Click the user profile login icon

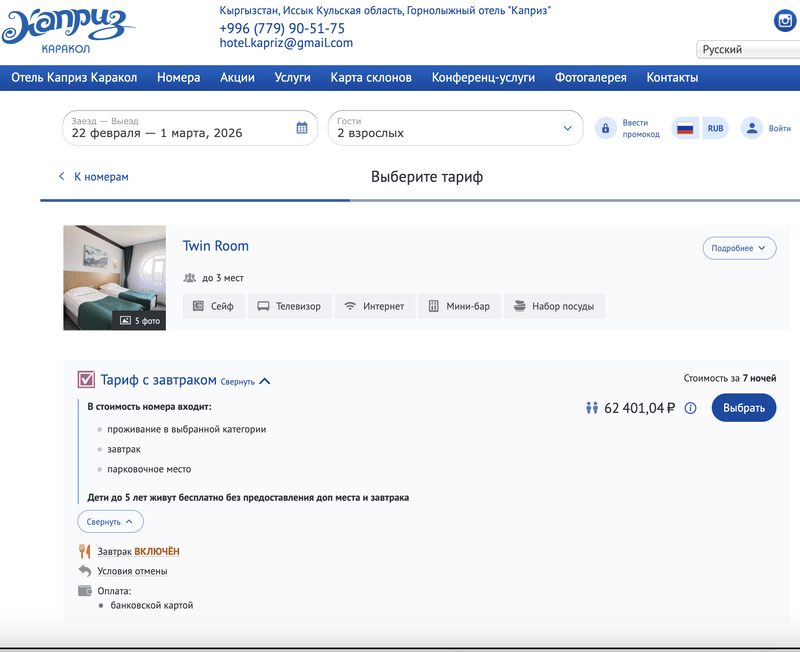(x=750, y=128)
